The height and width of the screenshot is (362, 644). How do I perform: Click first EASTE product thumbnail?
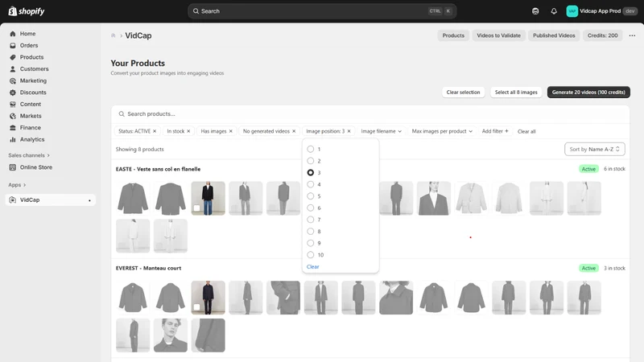(133, 198)
